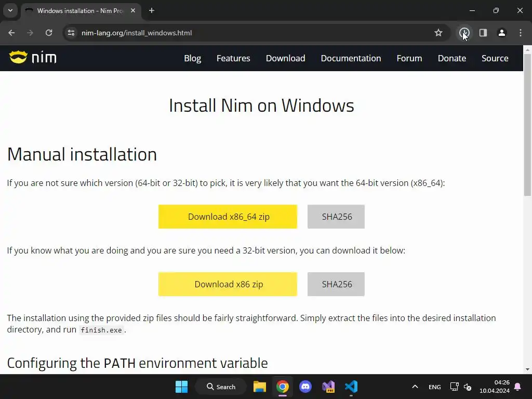Click the Manual installation heading
Image resolution: width=532 pixels, height=399 pixels.
(x=82, y=154)
